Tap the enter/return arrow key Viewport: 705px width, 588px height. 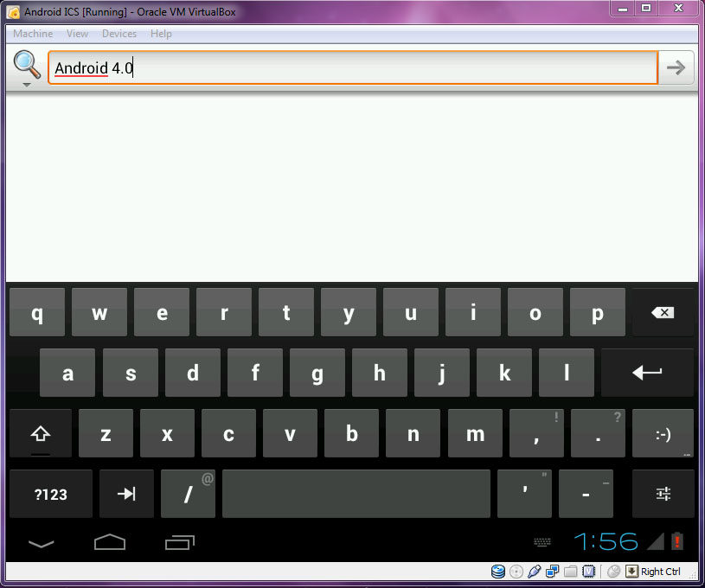pyautogui.click(x=647, y=373)
